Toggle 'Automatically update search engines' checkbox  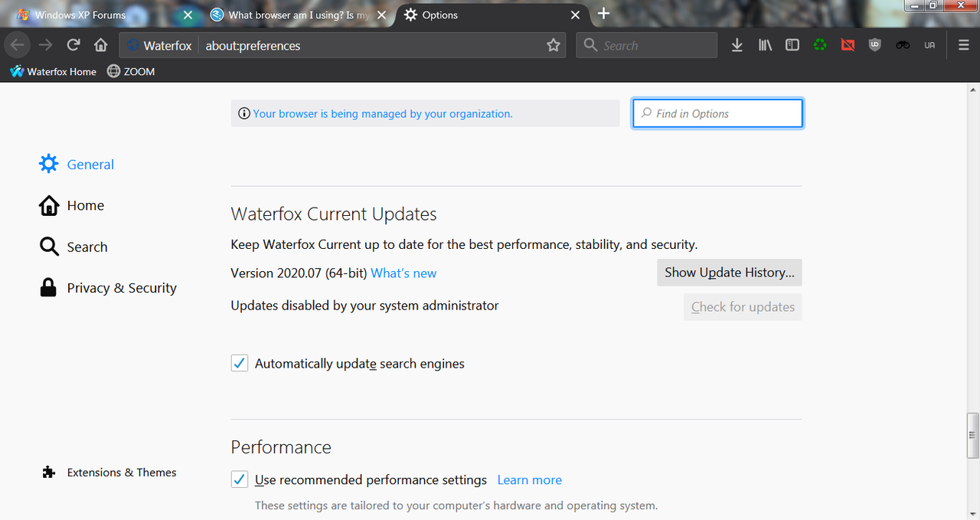[x=240, y=363]
